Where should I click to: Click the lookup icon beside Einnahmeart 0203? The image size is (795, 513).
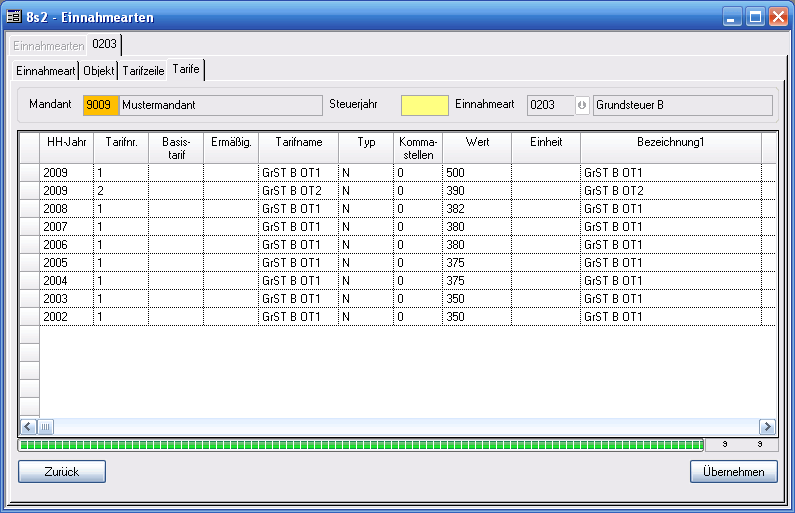coord(582,105)
